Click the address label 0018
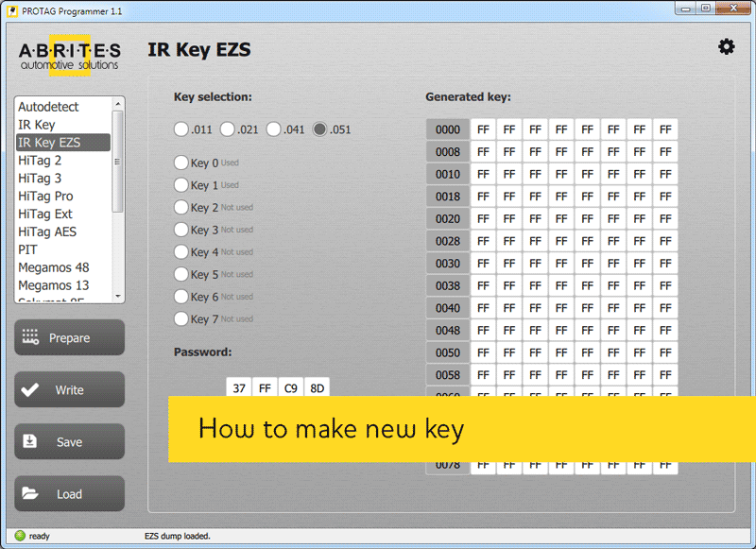This screenshot has height=549, width=756. pos(448,197)
